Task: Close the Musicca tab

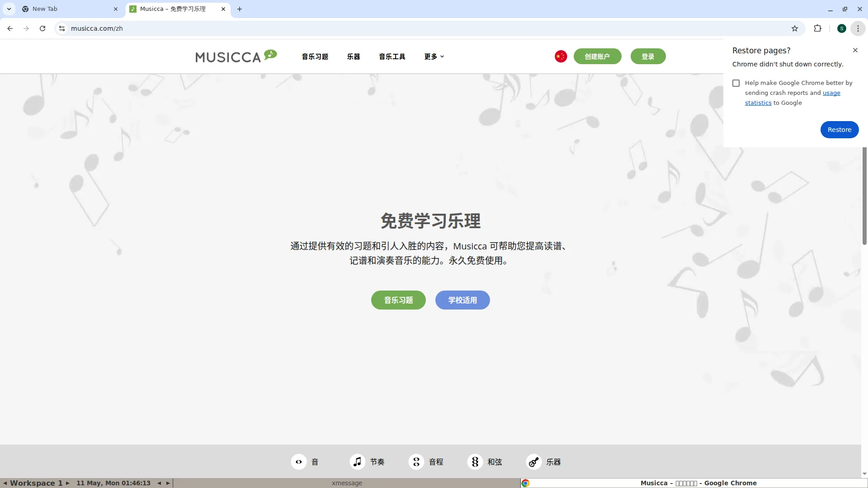Action: click(x=223, y=9)
